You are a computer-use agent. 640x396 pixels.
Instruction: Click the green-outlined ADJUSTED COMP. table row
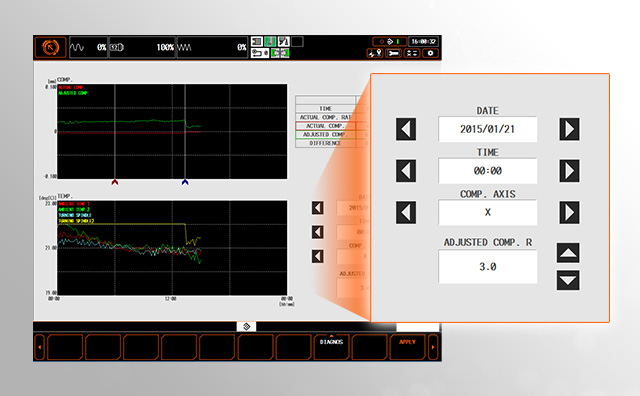click(x=325, y=134)
